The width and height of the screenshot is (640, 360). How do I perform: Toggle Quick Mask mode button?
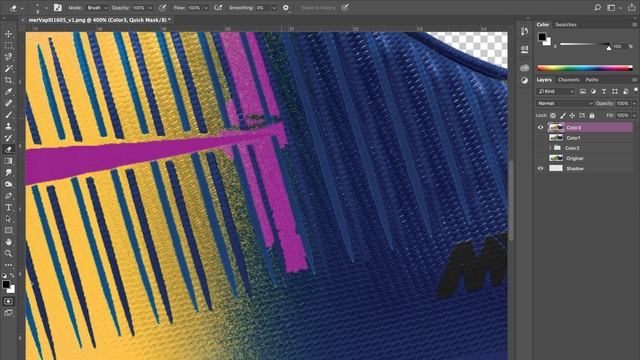(8, 301)
